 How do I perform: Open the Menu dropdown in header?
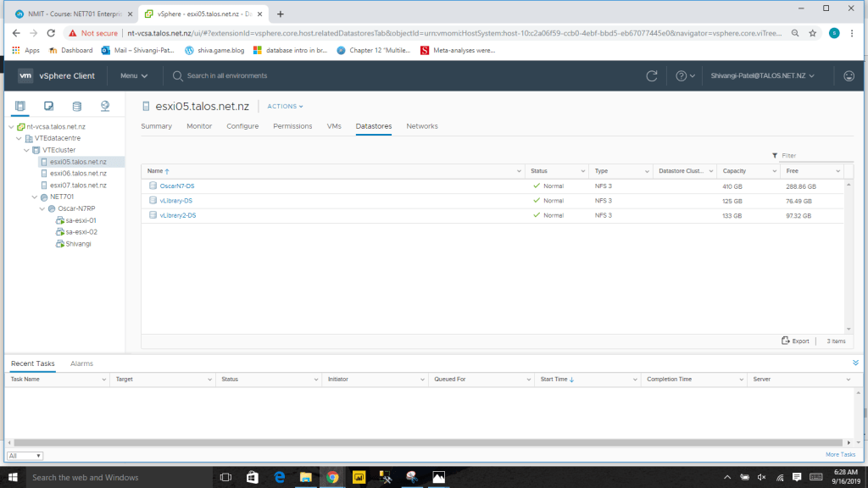tap(133, 76)
